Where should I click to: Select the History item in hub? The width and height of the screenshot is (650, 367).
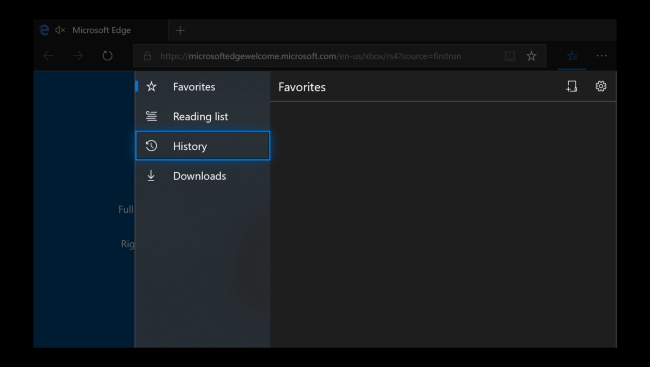click(x=202, y=146)
